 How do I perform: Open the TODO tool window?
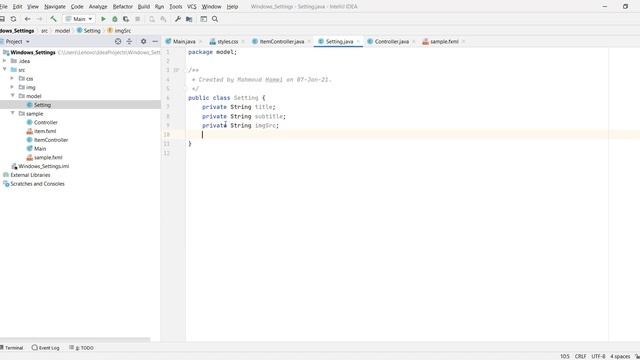click(x=81, y=348)
